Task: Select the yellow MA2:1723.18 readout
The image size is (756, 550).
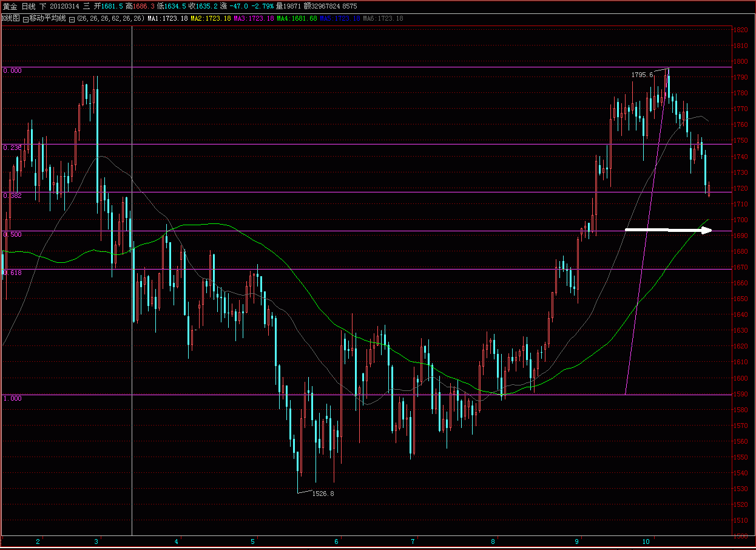Action: tap(211, 19)
